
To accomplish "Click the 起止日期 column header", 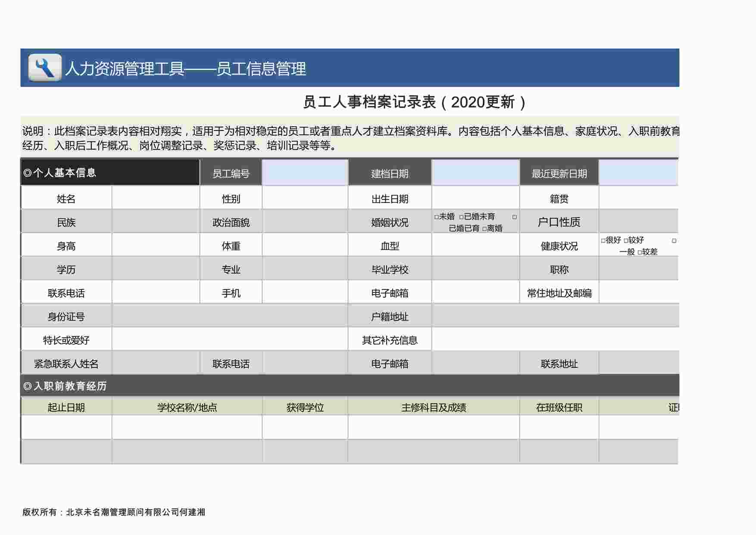I will pos(66,407).
